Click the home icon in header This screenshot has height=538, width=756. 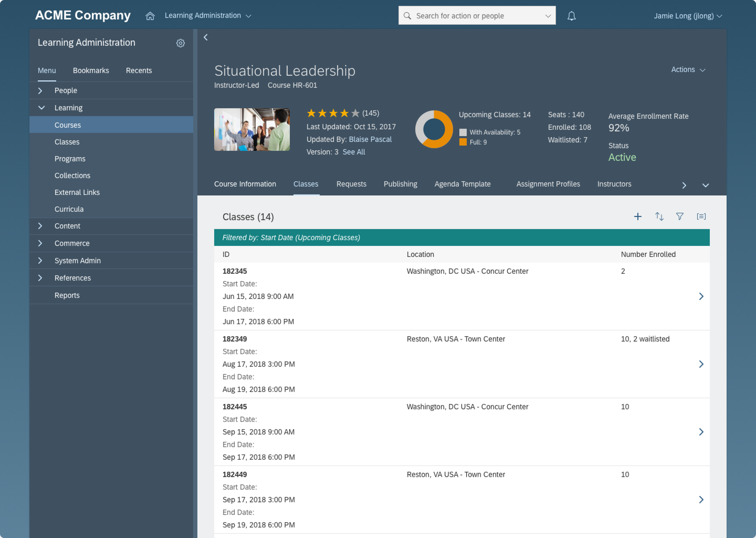[x=150, y=15]
